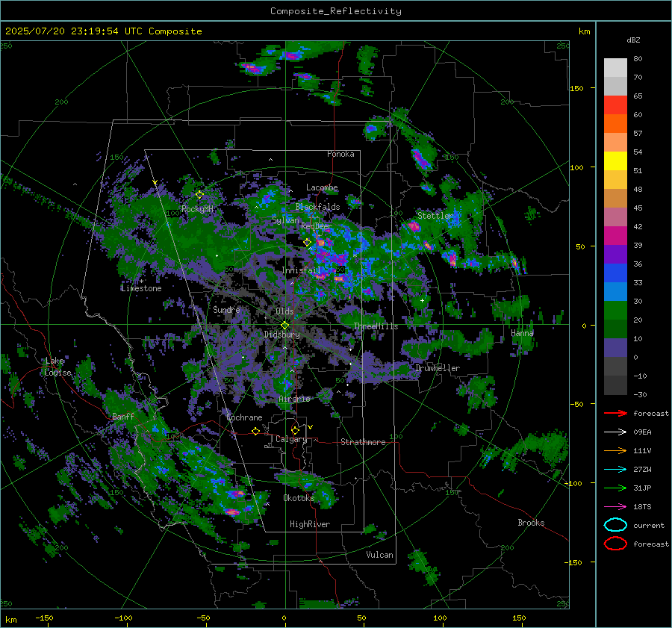Select the HighRiver label
Viewport: 672px width, 628px height.
310,524
